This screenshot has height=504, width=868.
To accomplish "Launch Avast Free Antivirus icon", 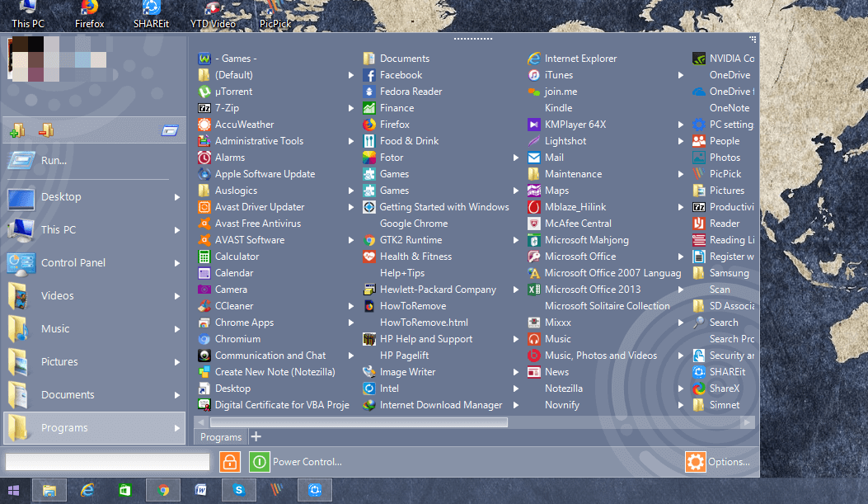I will tap(204, 224).
